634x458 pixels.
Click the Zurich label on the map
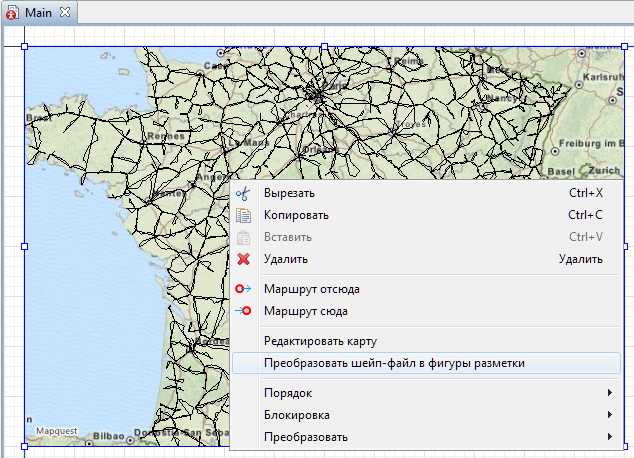(604, 170)
